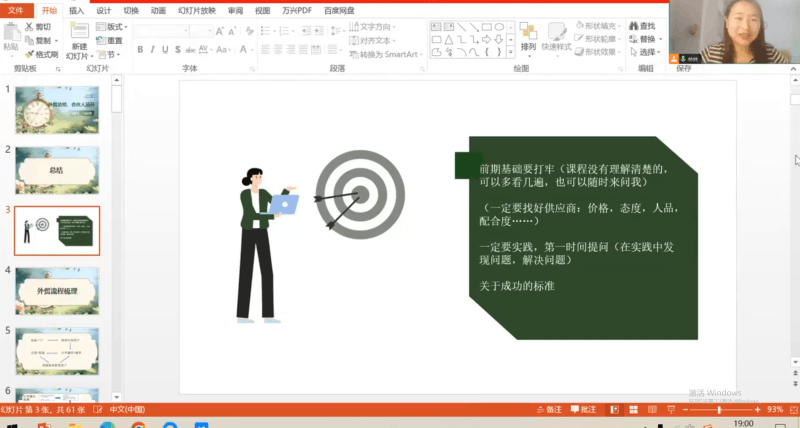
Task: Open the Insert (插入) ribbon tab
Action: point(76,9)
